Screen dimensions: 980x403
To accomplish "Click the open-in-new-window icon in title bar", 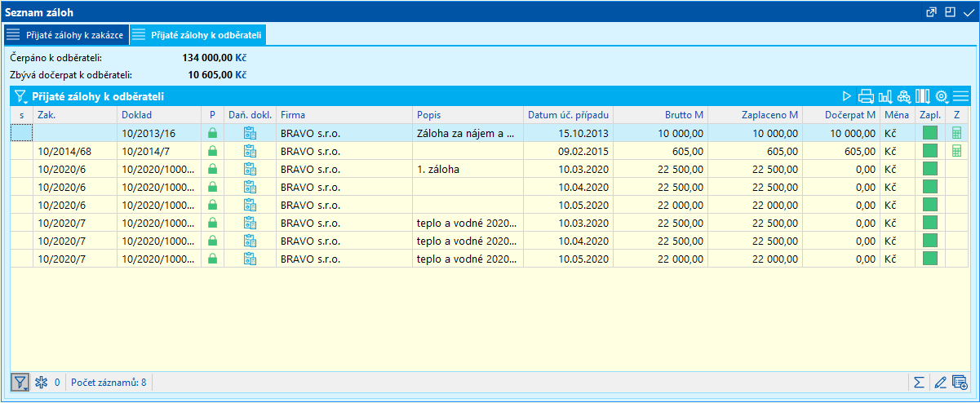I will point(932,12).
